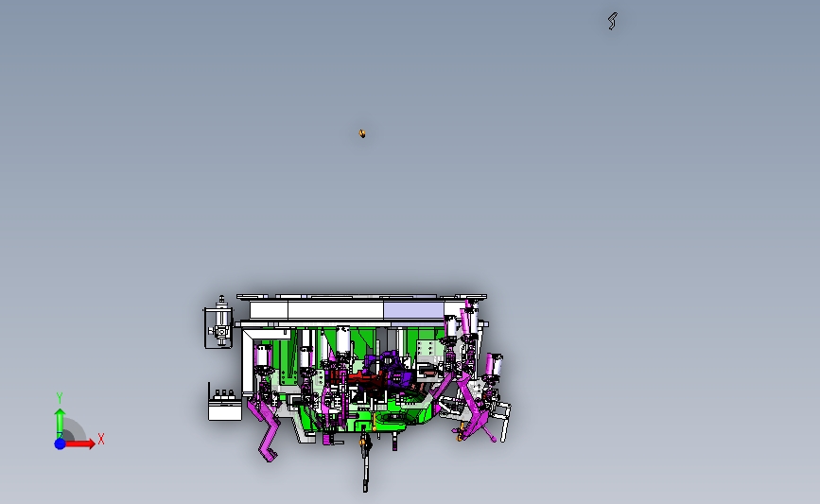Click the red X axis of the triad

click(x=80, y=443)
